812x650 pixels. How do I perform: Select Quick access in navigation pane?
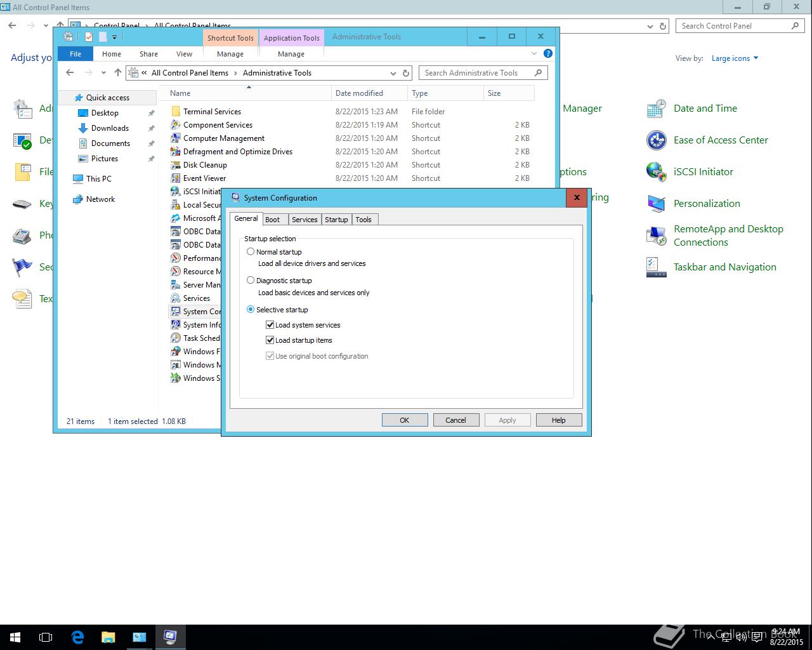pos(107,98)
